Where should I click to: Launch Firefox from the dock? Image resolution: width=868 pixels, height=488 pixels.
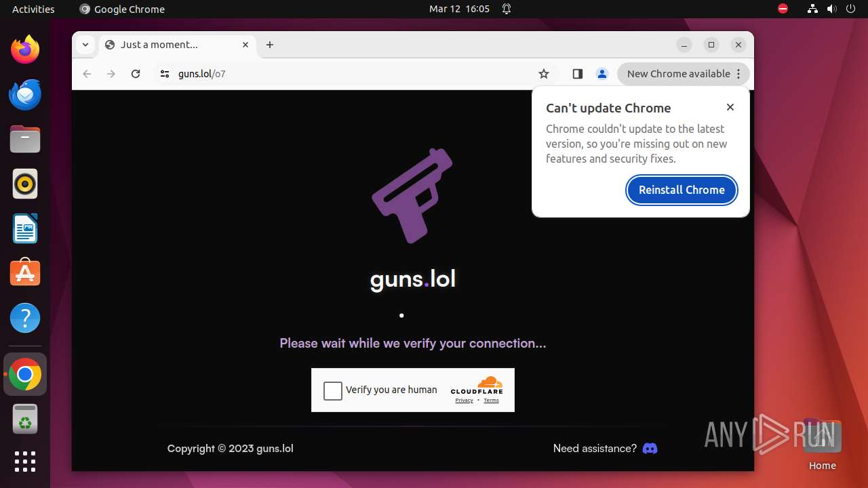click(25, 49)
